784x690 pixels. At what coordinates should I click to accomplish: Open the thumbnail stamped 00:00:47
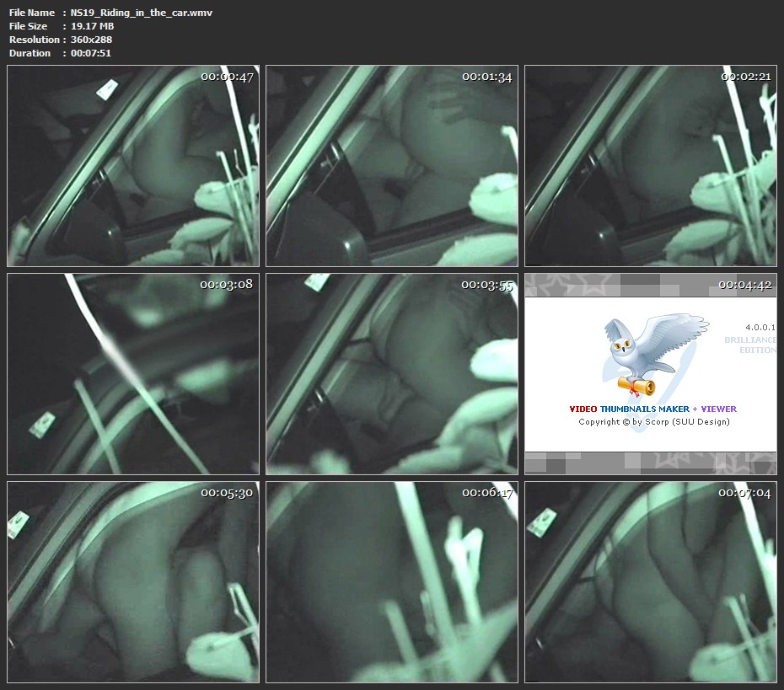(133, 166)
